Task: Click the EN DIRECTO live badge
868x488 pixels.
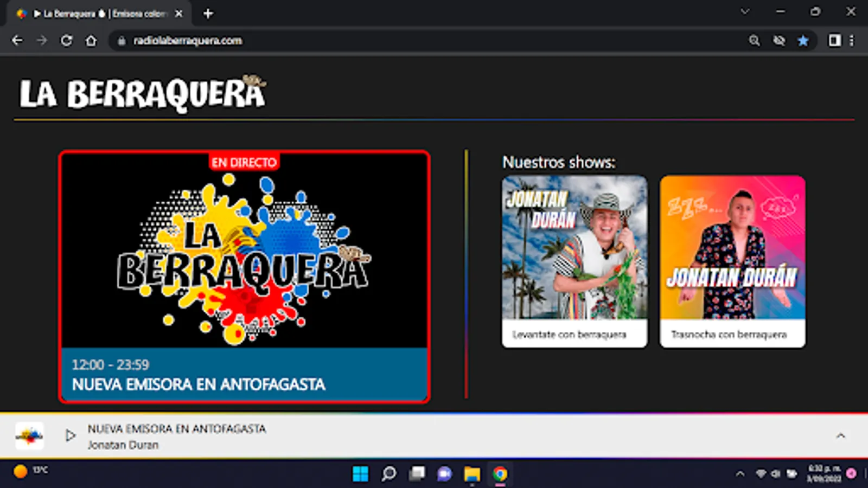Action: pos(244,162)
